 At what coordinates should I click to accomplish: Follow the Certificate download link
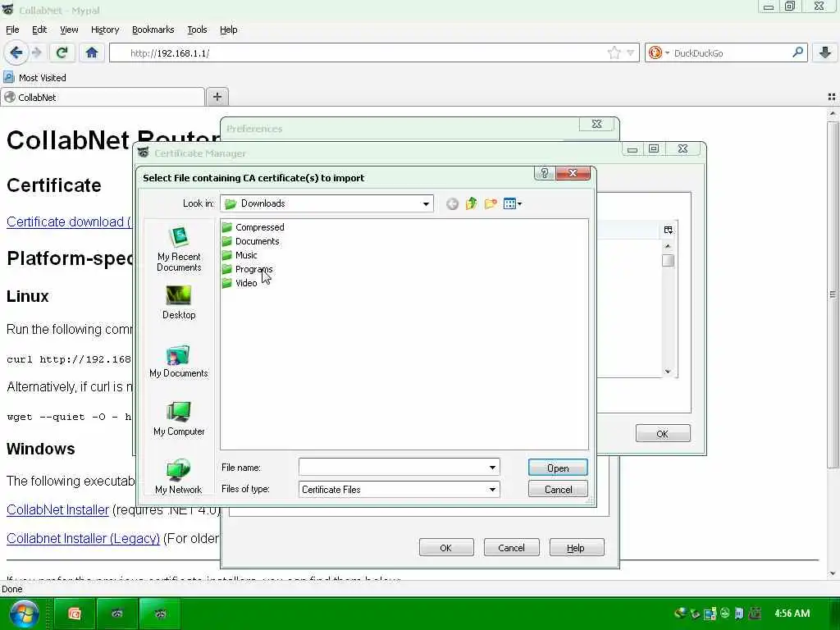coord(69,221)
